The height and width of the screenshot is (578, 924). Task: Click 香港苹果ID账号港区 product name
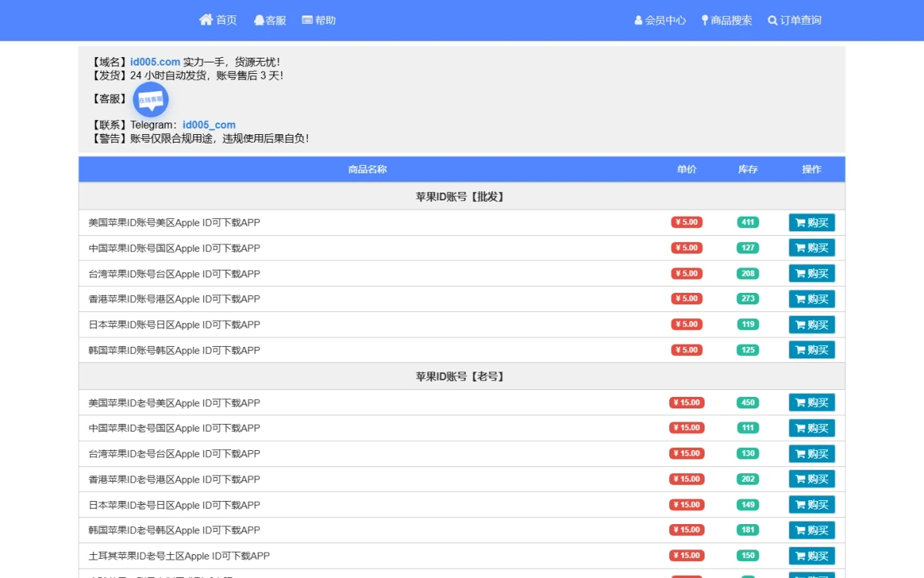(x=174, y=299)
